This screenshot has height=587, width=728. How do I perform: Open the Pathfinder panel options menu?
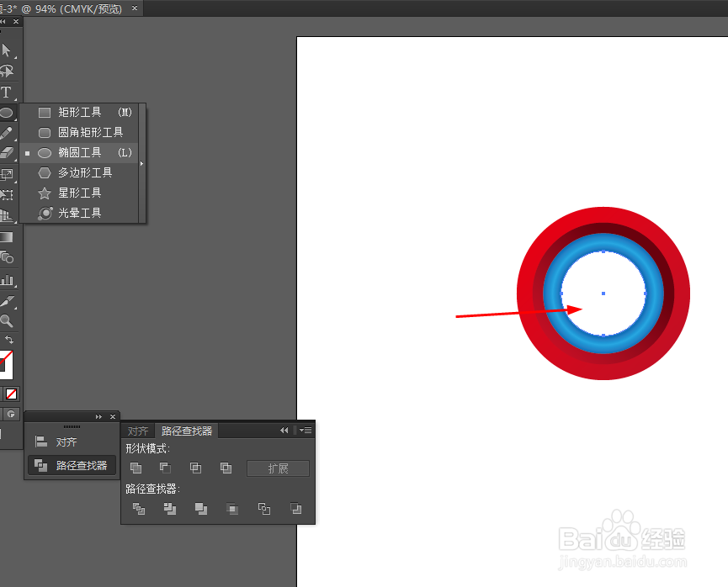(306, 430)
